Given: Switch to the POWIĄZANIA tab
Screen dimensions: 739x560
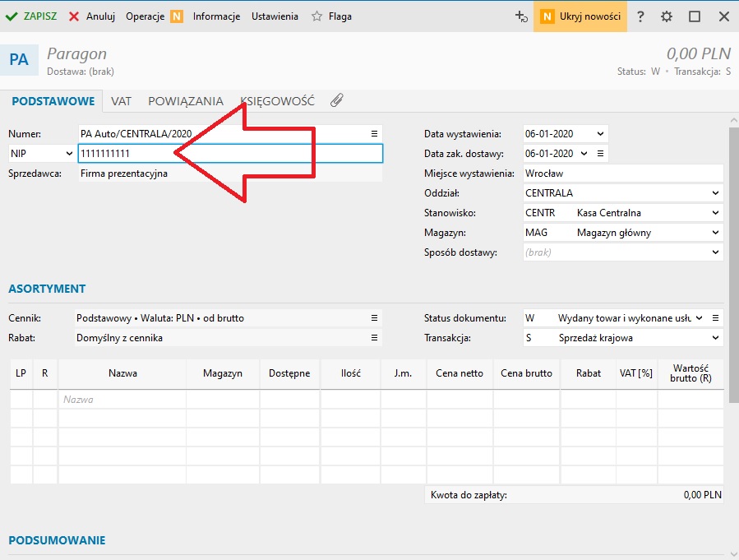Looking at the screenshot, I should (x=186, y=101).
